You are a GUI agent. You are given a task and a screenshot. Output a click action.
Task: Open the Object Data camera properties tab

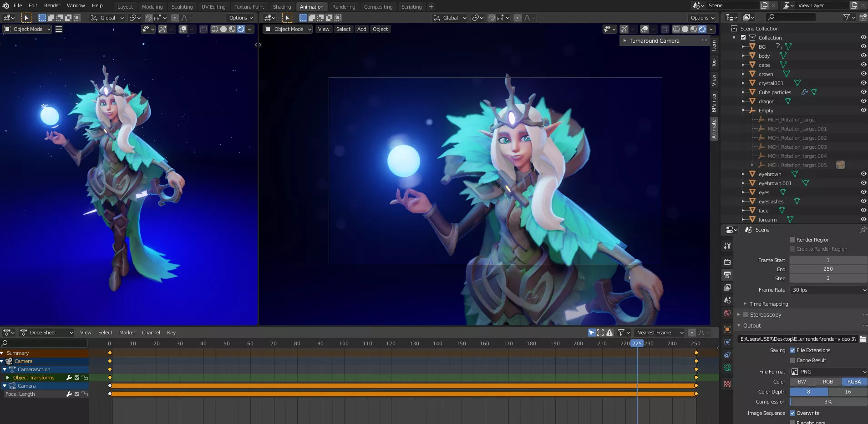(727, 368)
